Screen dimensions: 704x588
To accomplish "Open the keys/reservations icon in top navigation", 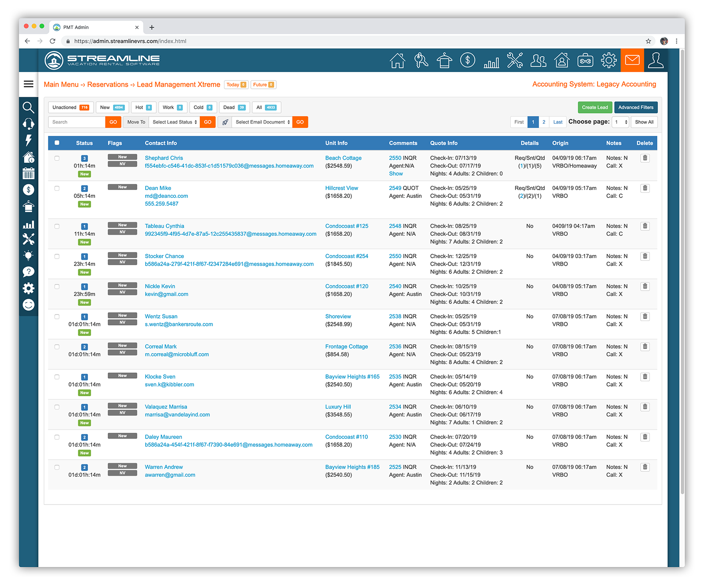I will pos(421,60).
